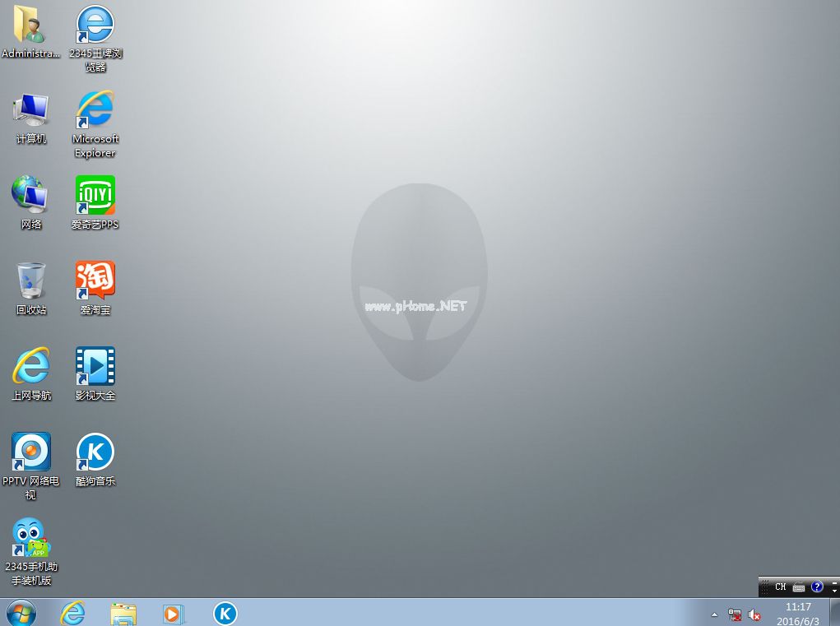This screenshot has height=626, width=840.
Task: Switch the CH input language indicator
Action: [x=780, y=587]
